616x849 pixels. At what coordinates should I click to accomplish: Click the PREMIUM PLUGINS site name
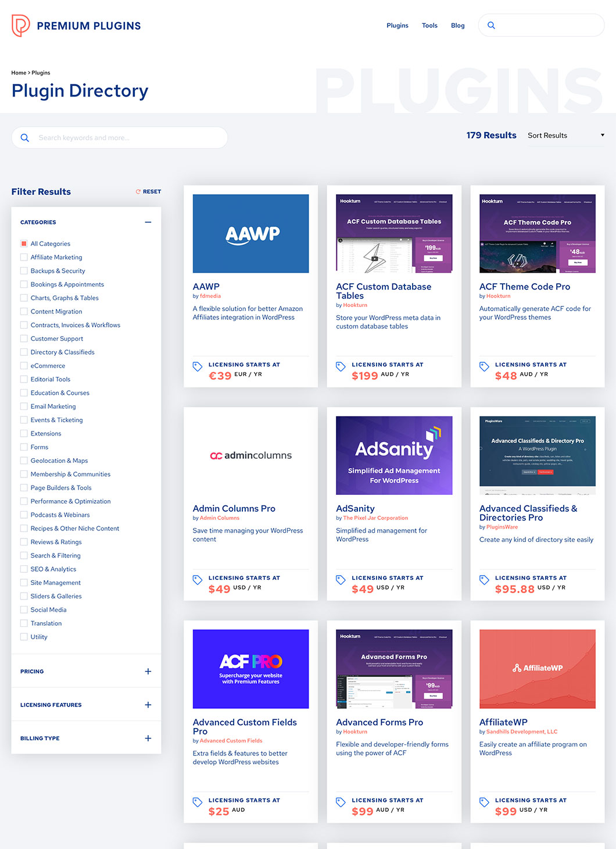(x=89, y=26)
